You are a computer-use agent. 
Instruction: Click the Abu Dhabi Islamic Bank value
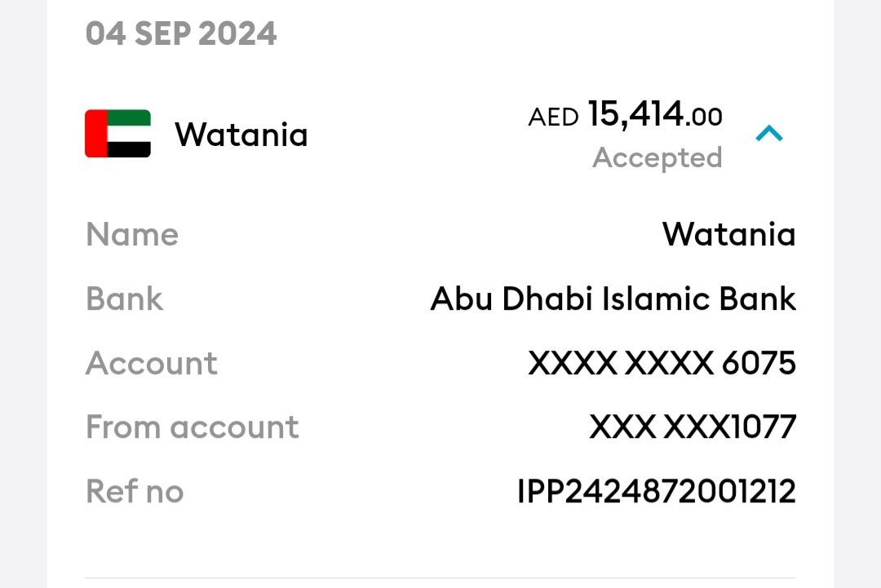click(x=613, y=298)
